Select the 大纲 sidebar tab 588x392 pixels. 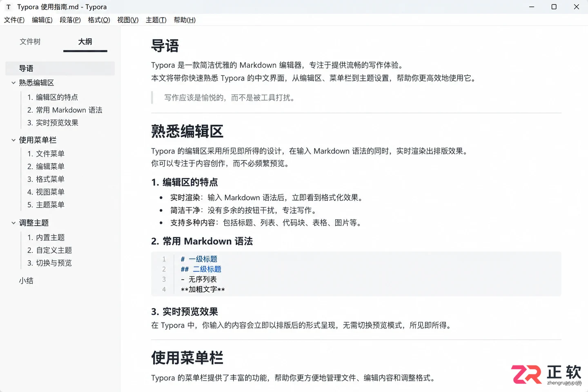click(x=85, y=42)
